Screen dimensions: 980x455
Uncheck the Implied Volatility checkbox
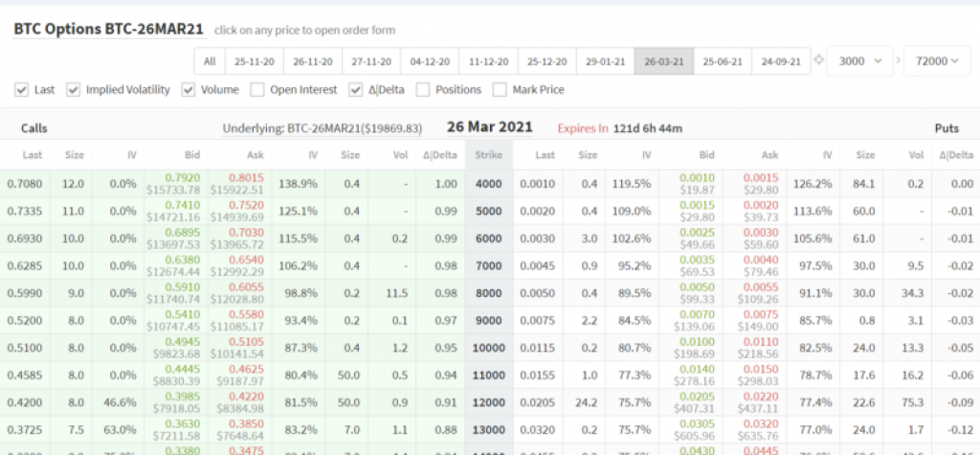tap(73, 90)
